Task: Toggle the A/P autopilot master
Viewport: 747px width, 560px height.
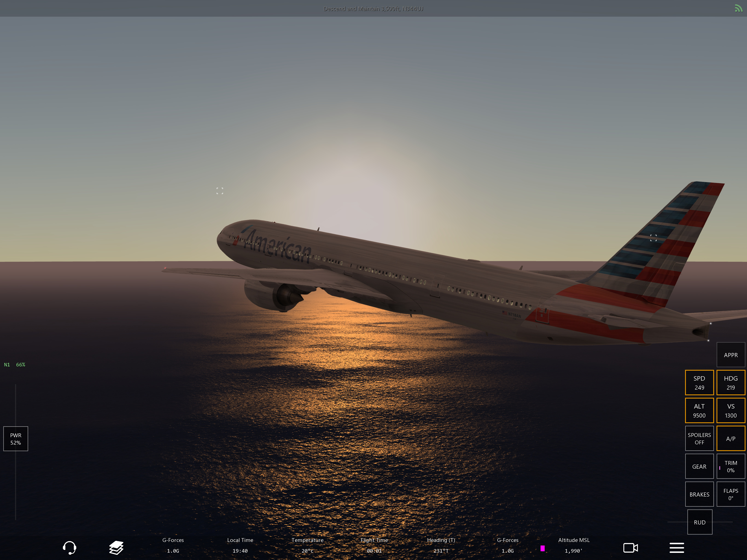Action: pos(730,438)
